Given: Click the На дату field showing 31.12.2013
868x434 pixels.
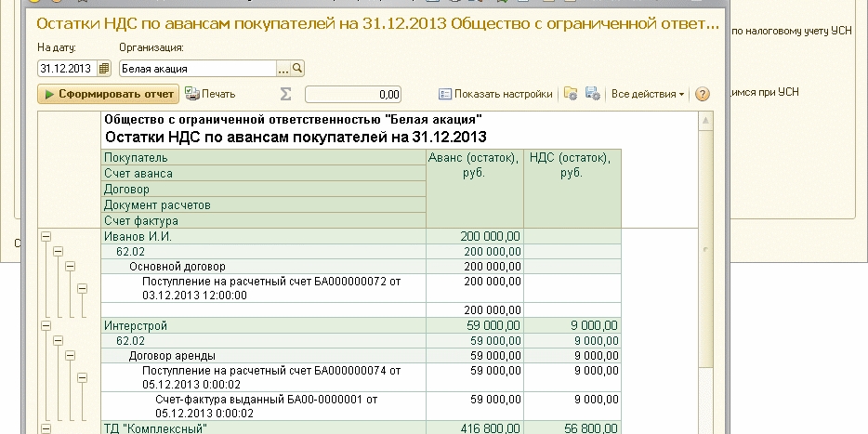Looking at the screenshot, I should (66, 69).
